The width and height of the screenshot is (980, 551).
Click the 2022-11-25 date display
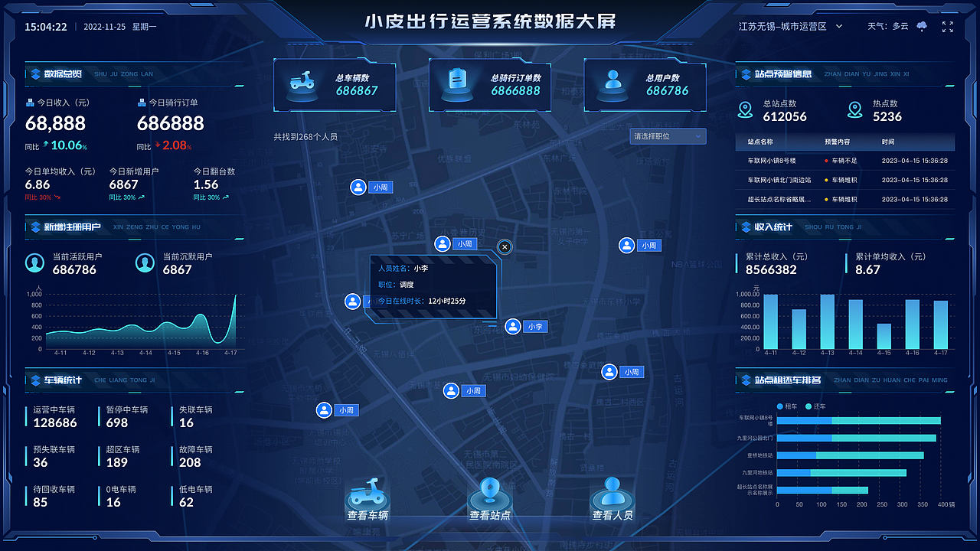tap(104, 27)
